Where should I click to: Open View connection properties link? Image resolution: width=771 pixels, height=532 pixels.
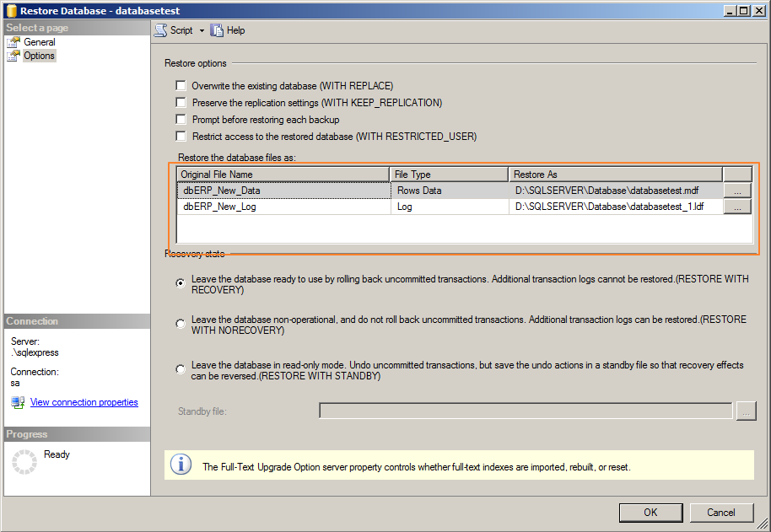coord(84,403)
